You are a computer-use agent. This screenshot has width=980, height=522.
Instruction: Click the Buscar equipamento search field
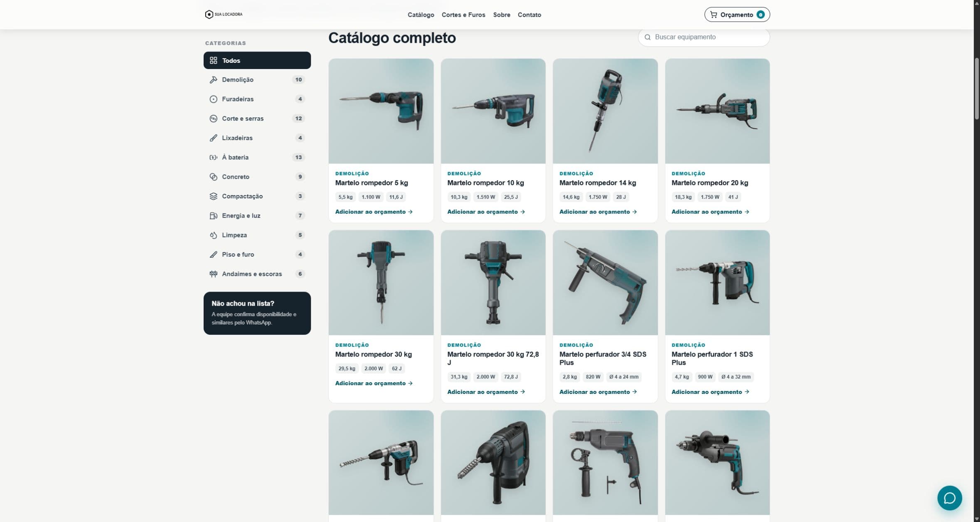tap(704, 37)
